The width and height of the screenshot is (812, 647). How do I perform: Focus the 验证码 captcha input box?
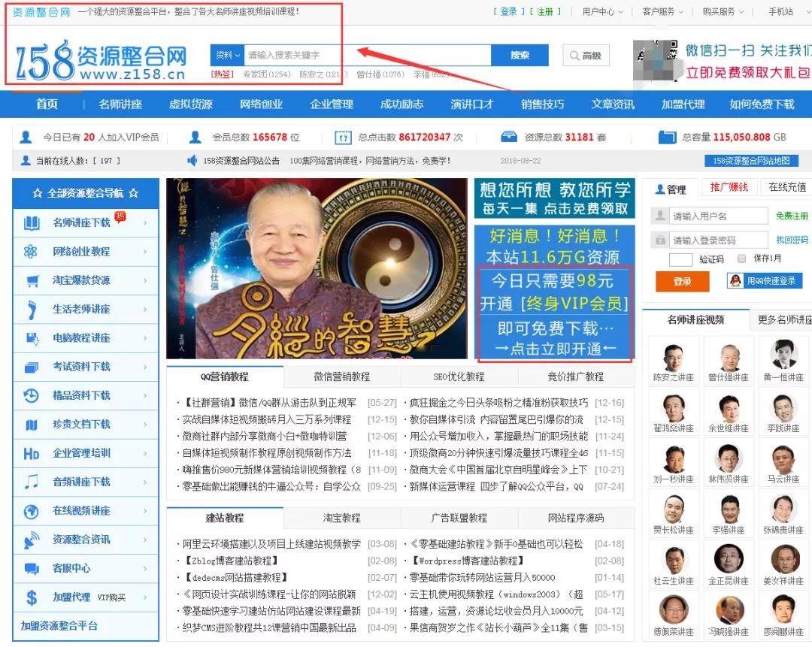[680, 258]
